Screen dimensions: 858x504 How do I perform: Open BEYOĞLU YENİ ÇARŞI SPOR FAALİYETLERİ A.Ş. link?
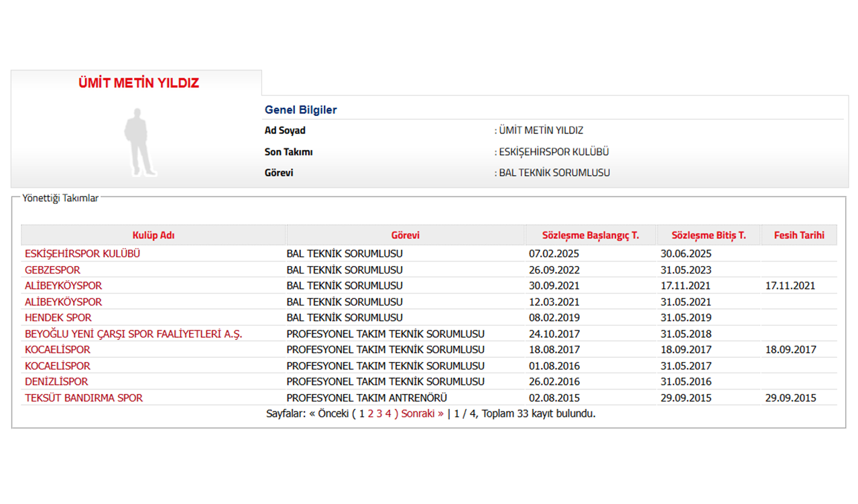(133, 334)
